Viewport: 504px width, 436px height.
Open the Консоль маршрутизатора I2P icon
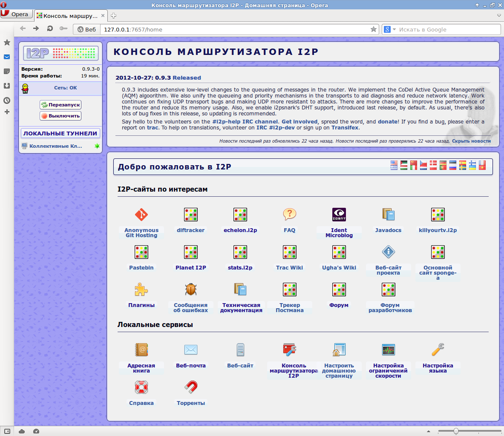click(x=289, y=350)
